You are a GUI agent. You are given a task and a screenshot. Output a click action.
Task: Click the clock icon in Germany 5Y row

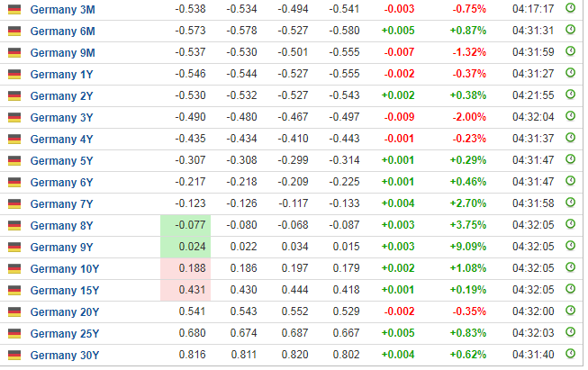[x=570, y=159]
